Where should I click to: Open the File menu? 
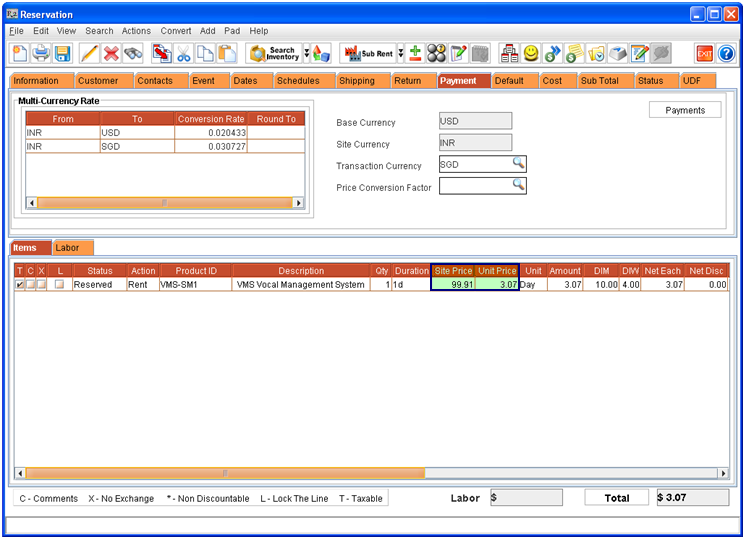16,31
